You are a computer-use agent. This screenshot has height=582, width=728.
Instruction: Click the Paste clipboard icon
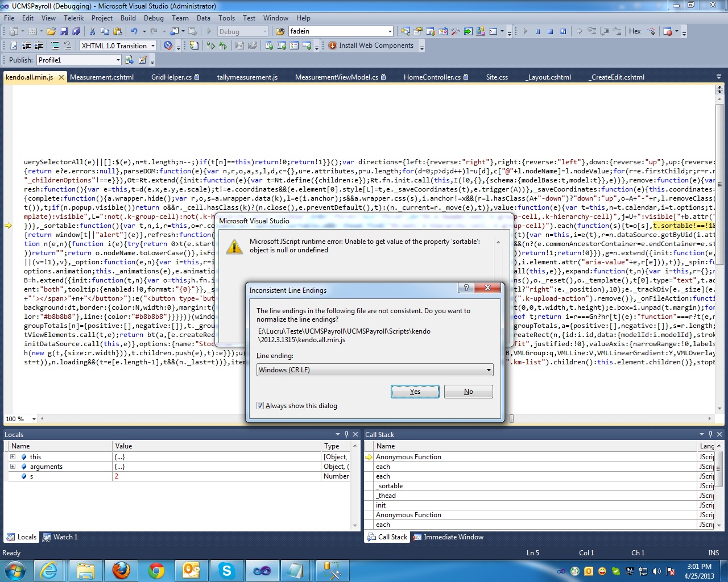118,32
